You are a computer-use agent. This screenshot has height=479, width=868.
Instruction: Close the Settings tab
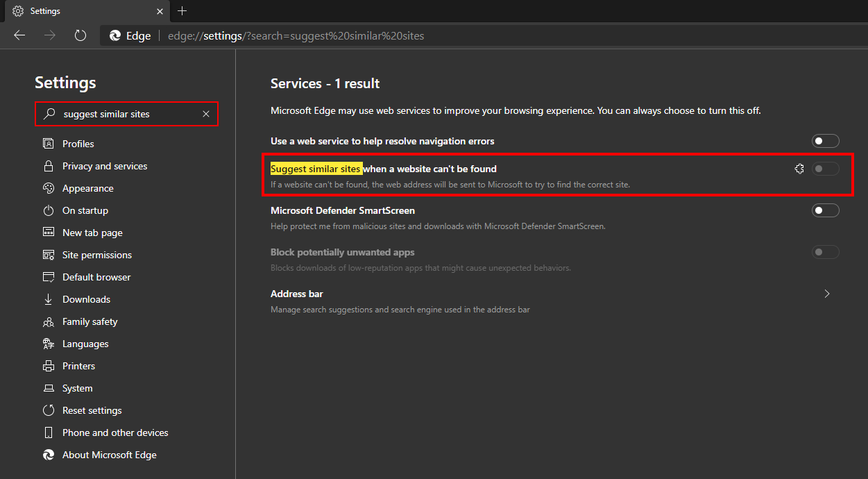(x=160, y=11)
